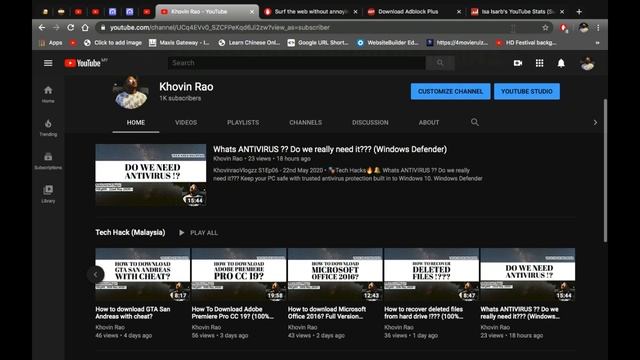
Task: Open shelf Do We Need Antivirus thumbnail
Action: point(528,274)
